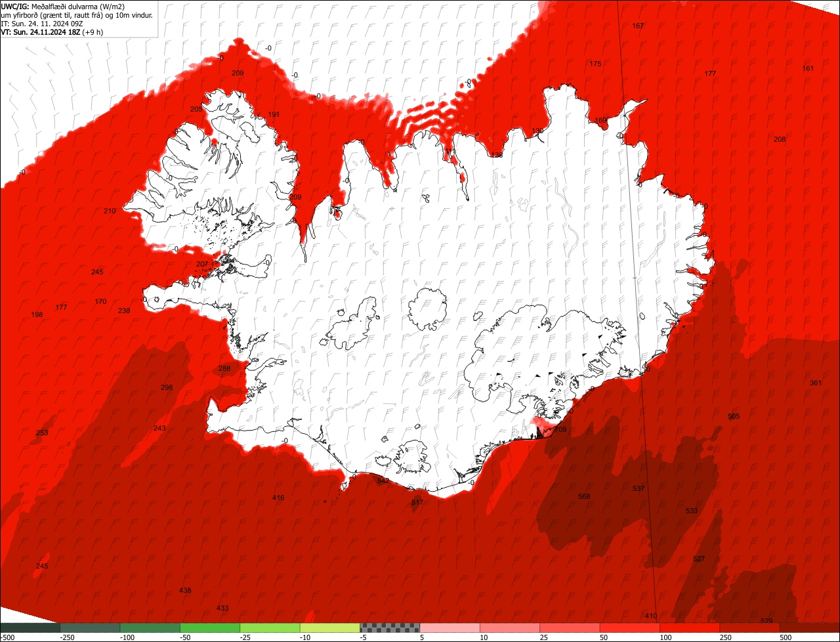Click the -100 to -50 green legend swatch
This screenshot has height=642, width=840.
(150, 628)
